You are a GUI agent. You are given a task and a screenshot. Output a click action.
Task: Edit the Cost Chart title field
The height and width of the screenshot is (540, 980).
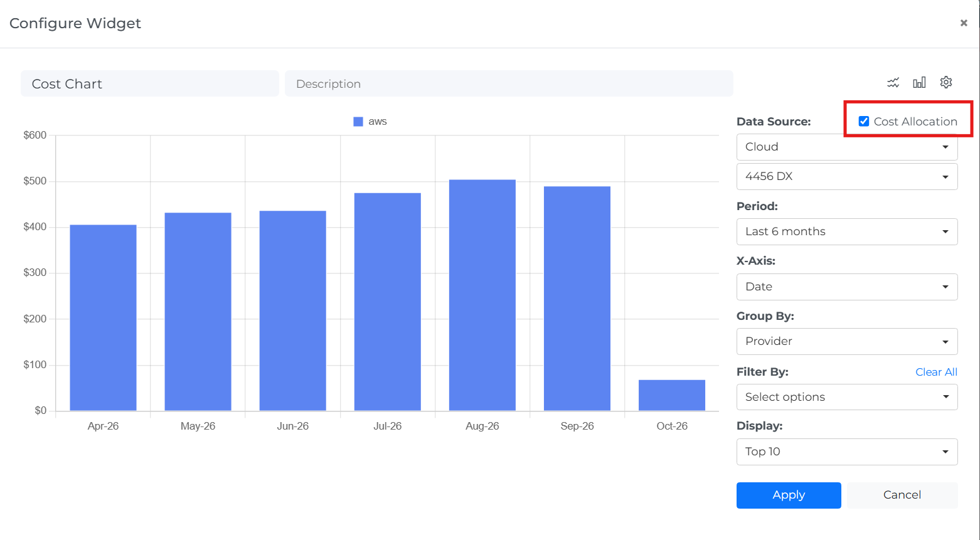click(150, 83)
